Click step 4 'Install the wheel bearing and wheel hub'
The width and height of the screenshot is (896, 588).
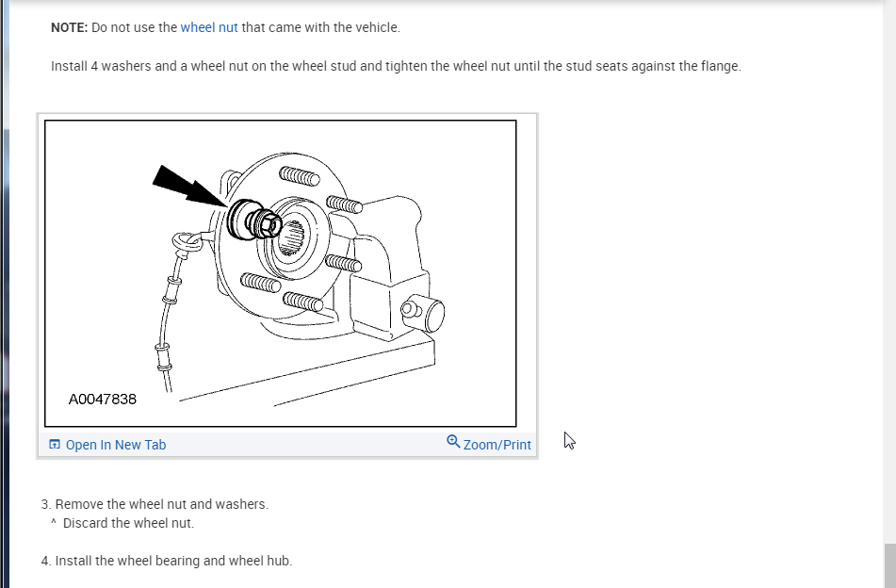point(167,561)
